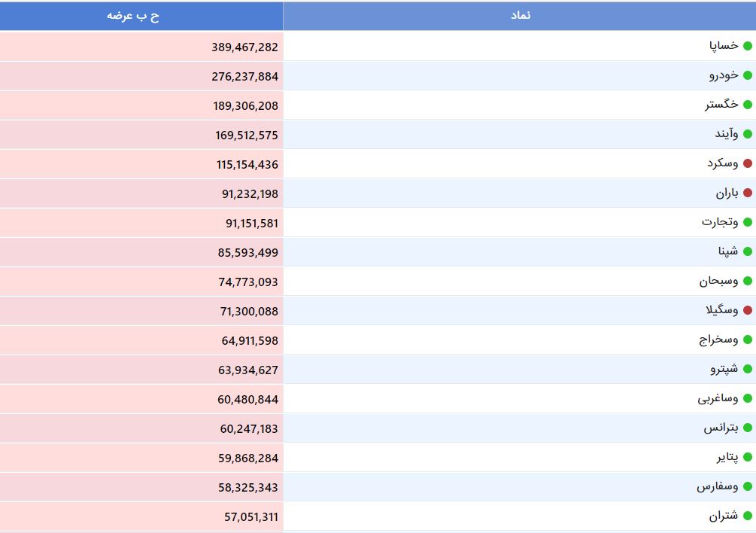Click the green status dot beside وتجارت
This screenshot has height=533, width=756.
coord(748,222)
